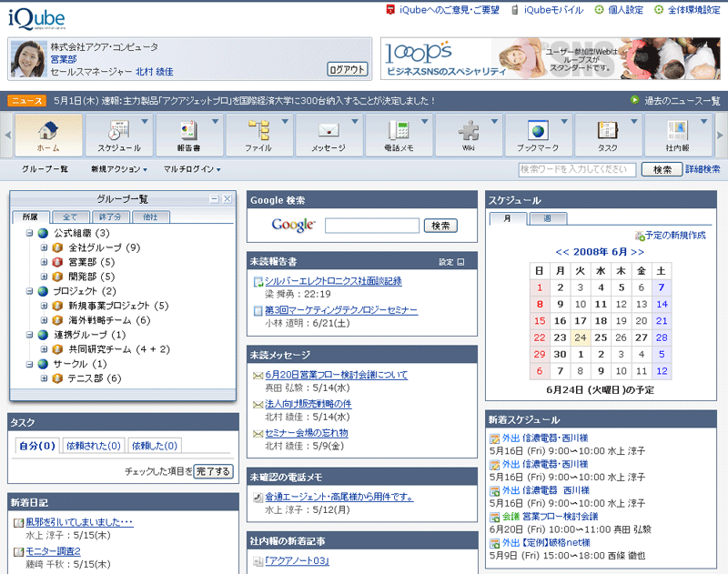Click the 検索ワード search input field

(577, 169)
